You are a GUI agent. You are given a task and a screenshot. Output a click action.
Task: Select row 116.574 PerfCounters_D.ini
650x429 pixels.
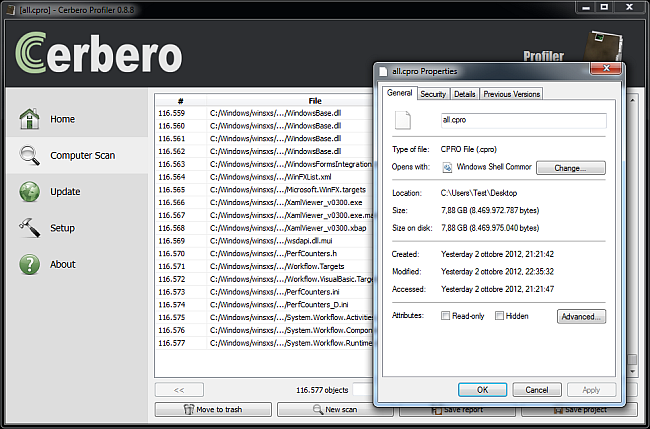(x=264, y=305)
